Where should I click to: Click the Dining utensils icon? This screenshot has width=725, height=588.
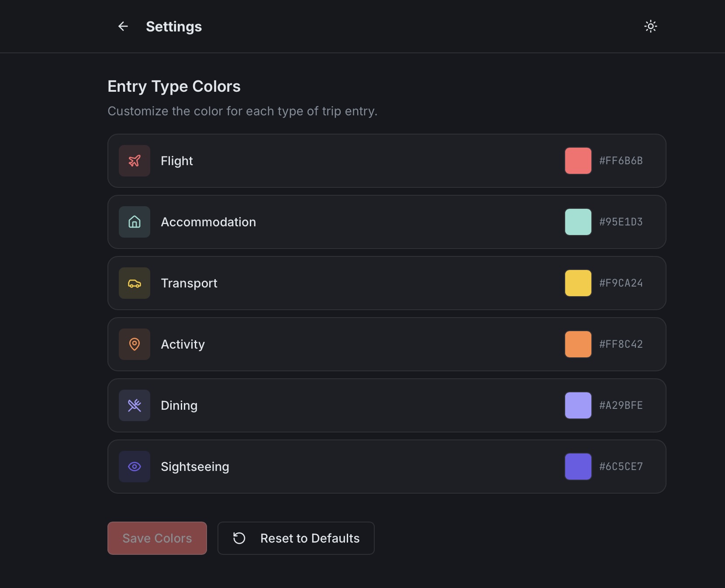pyautogui.click(x=134, y=405)
